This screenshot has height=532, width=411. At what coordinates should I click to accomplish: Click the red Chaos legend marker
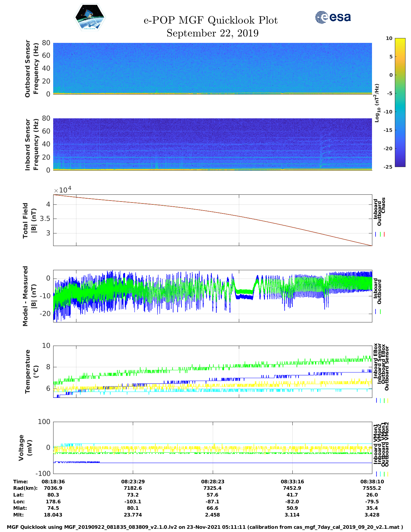[x=384, y=234]
